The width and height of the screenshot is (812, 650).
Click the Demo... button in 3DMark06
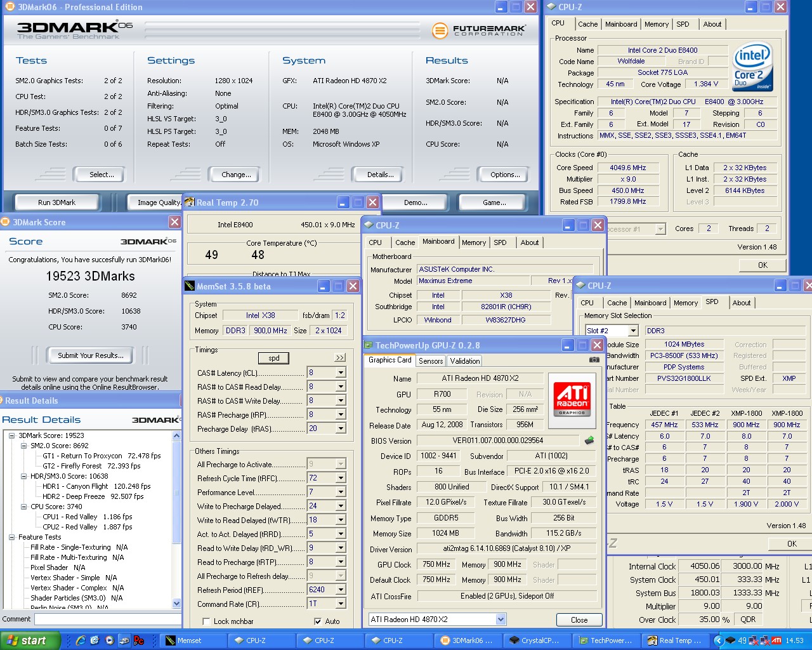coord(416,202)
